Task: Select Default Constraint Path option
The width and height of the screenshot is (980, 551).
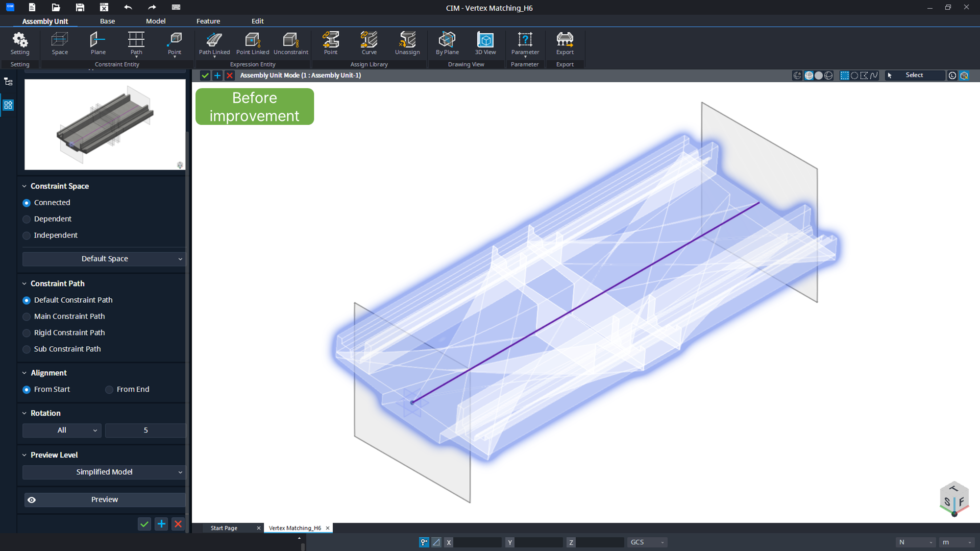Action: click(x=26, y=300)
